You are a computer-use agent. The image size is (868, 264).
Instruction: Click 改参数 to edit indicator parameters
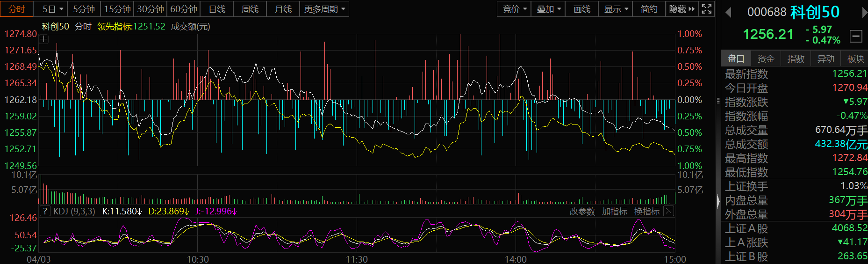pos(582,212)
